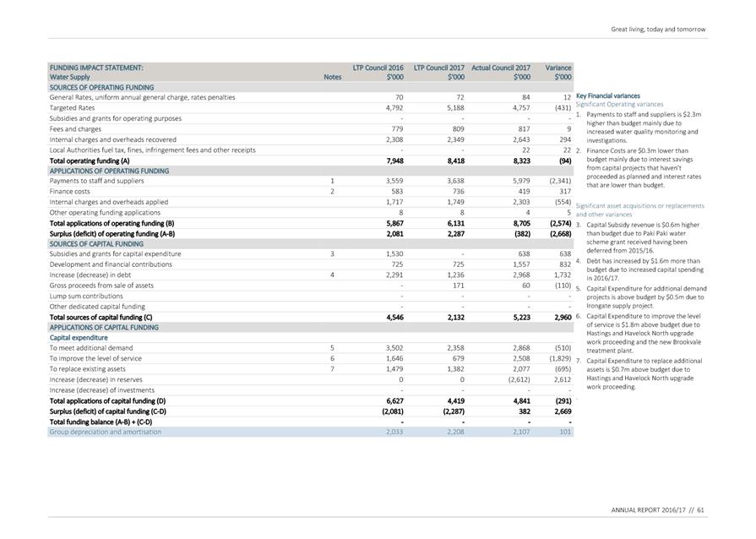Click 'Total funding balance (A-B) + (C-D)' label
The image size is (756, 539).
[x=101, y=422]
